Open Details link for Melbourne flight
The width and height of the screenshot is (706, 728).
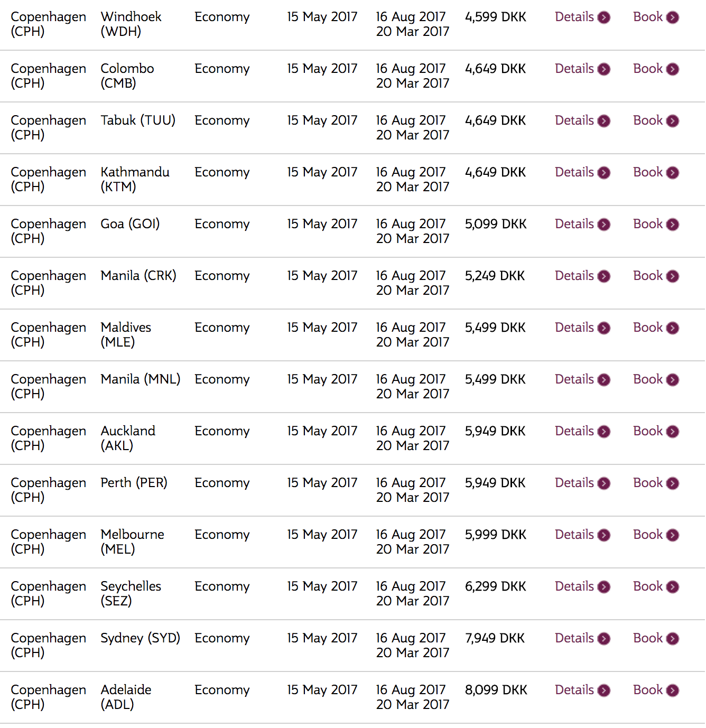pos(574,535)
